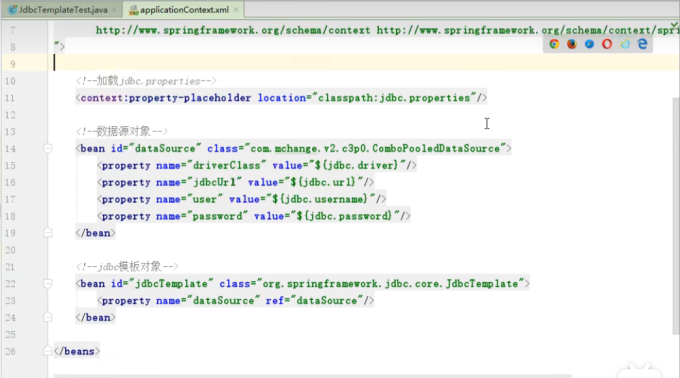Click the jdbcTemplate bean id value

pos(171,284)
